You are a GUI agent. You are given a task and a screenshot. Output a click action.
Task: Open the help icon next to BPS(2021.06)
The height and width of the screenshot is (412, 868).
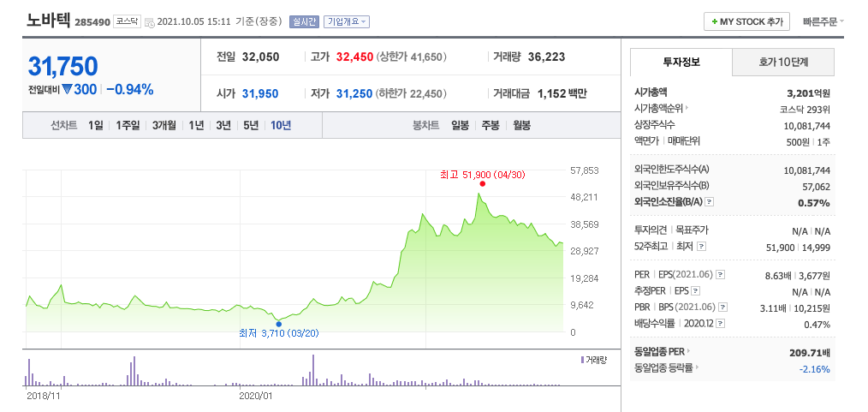[723, 308]
